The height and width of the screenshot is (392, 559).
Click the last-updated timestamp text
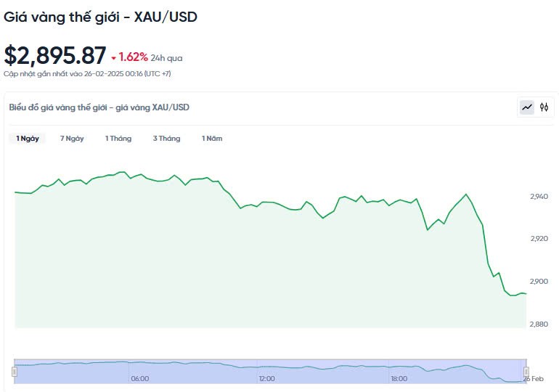[87, 73]
